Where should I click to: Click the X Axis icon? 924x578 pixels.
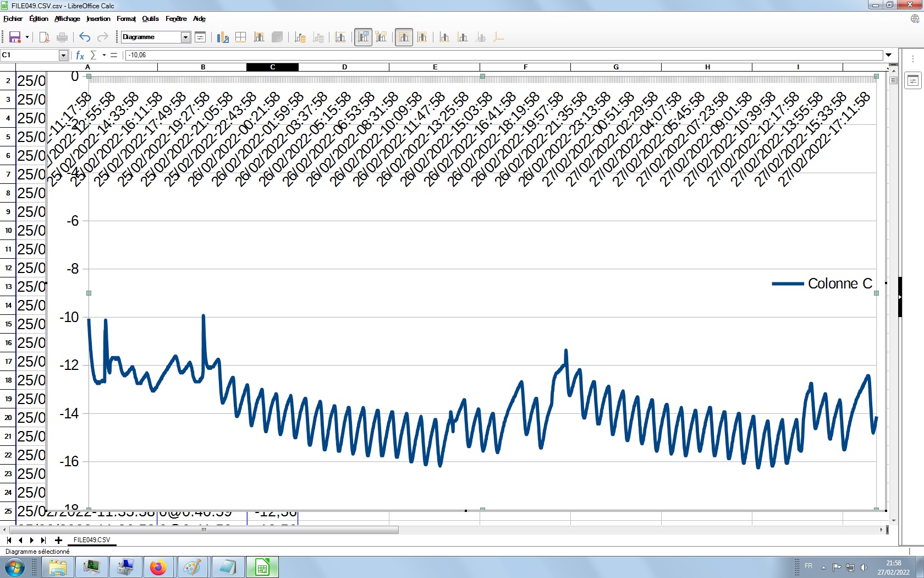(444, 37)
